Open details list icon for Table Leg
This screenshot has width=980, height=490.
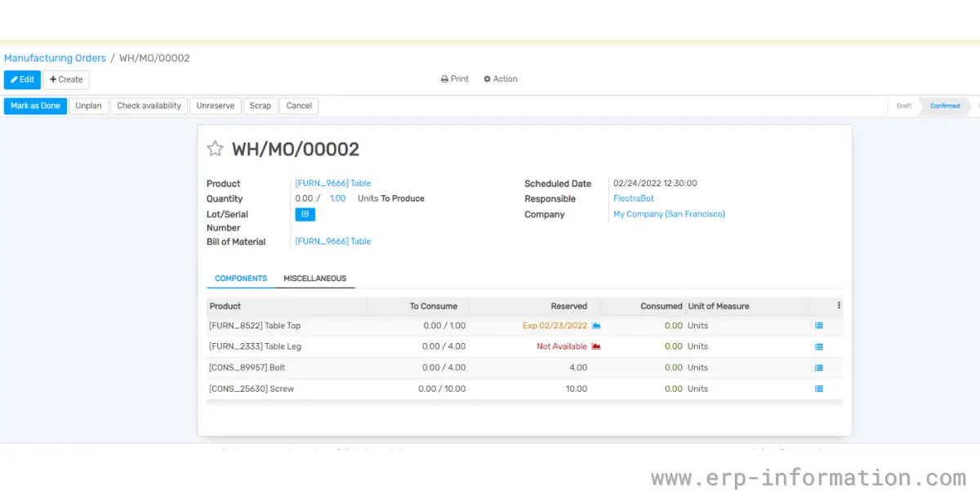coord(819,347)
